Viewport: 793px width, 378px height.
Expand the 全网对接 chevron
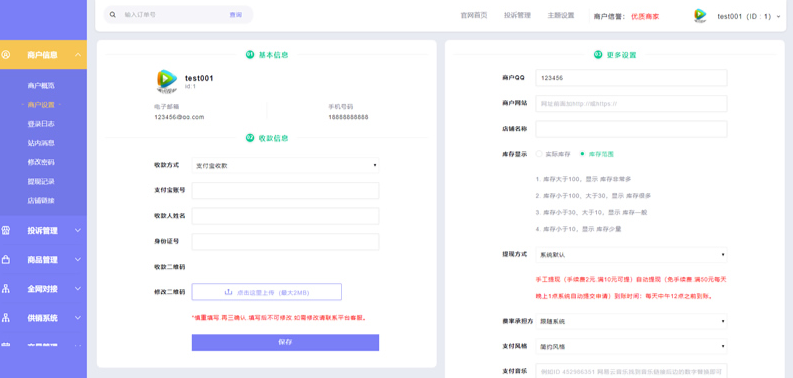(x=77, y=288)
